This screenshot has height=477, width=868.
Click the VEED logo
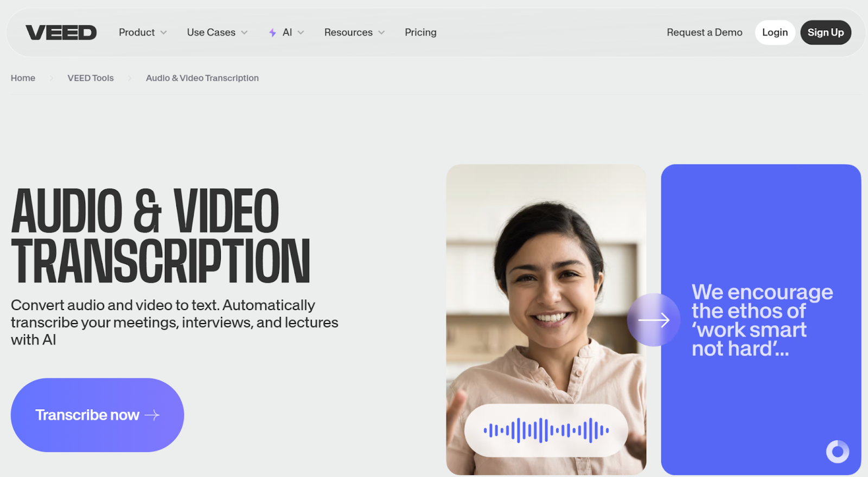click(61, 33)
